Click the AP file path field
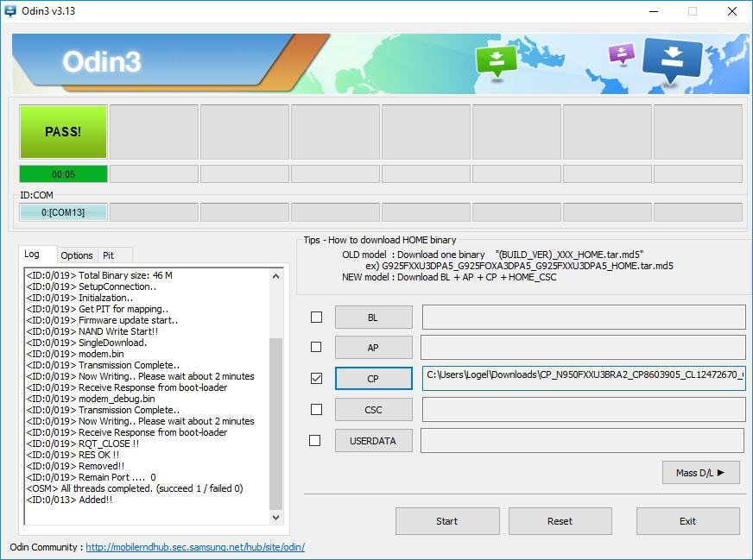 583,348
